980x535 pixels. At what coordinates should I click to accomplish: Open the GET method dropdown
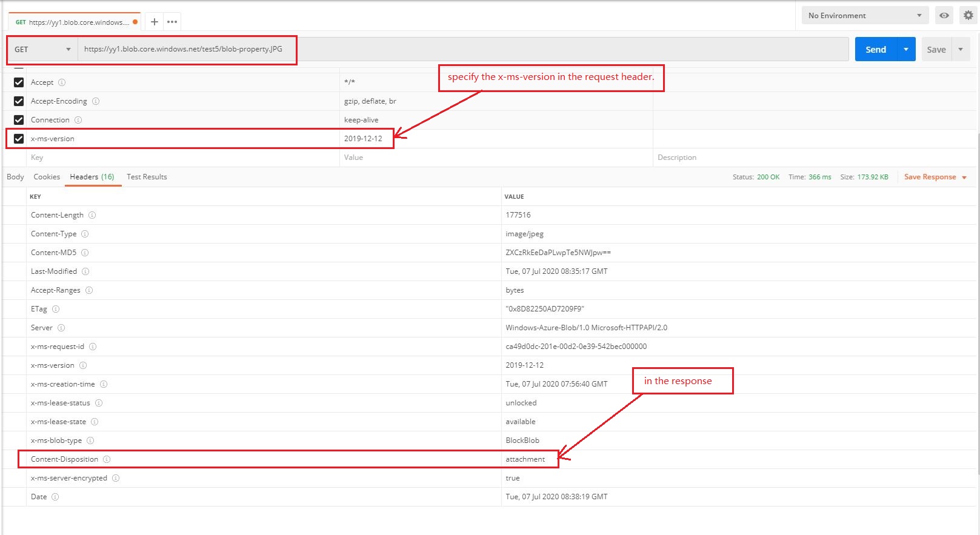pyautogui.click(x=42, y=49)
